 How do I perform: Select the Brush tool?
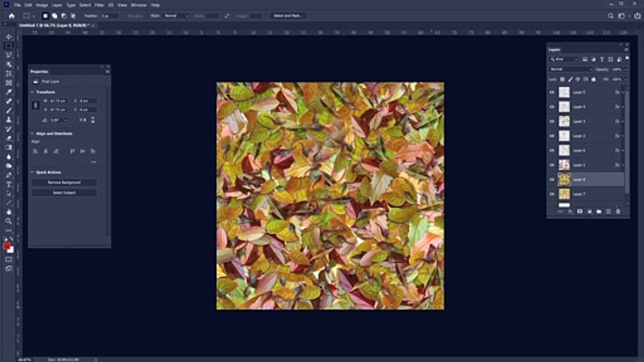(9, 111)
